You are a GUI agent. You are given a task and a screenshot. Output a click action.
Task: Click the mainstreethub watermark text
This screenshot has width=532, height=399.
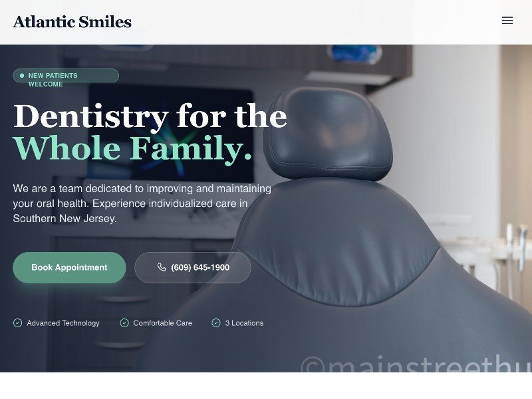(416, 363)
